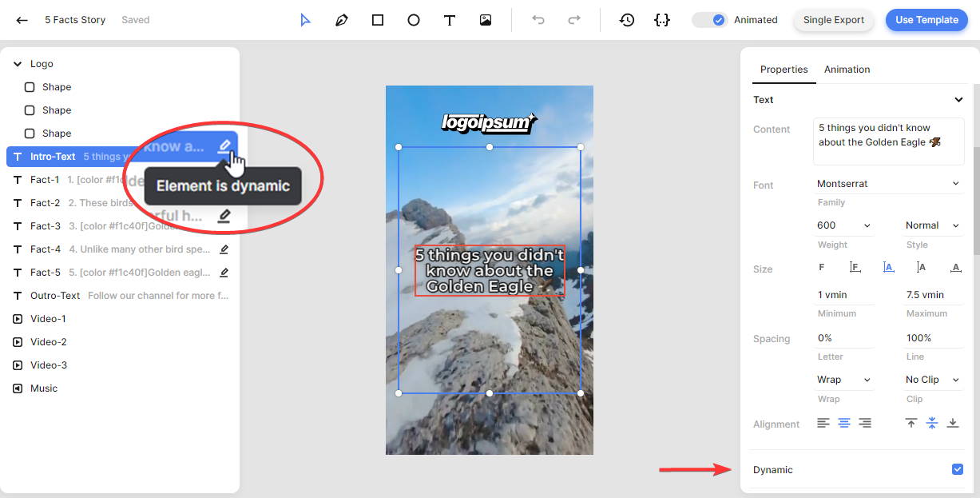980x498 pixels.
Task: Select the Text tool in toolbar
Action: pos(450,20)
